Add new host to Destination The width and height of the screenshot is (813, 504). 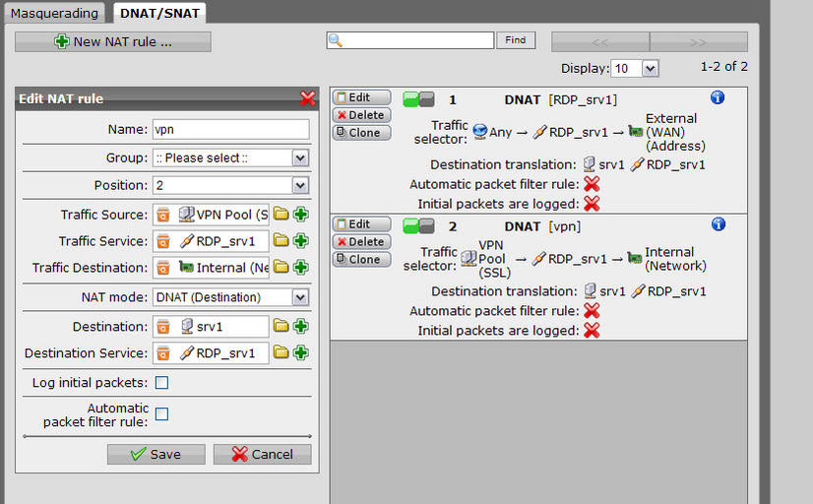point(301,326)
